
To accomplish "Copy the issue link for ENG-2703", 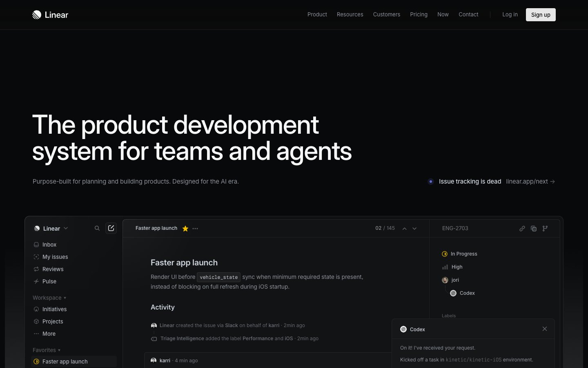I will [x=522, y=229].
